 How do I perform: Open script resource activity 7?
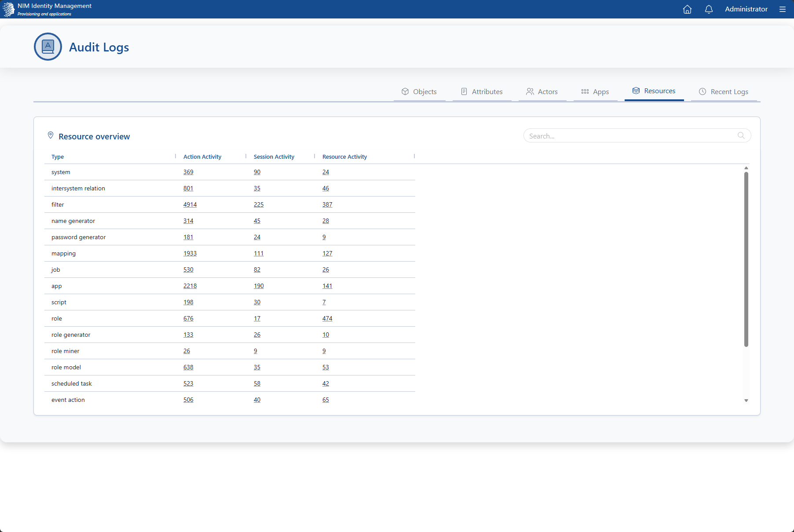[324, 302]
